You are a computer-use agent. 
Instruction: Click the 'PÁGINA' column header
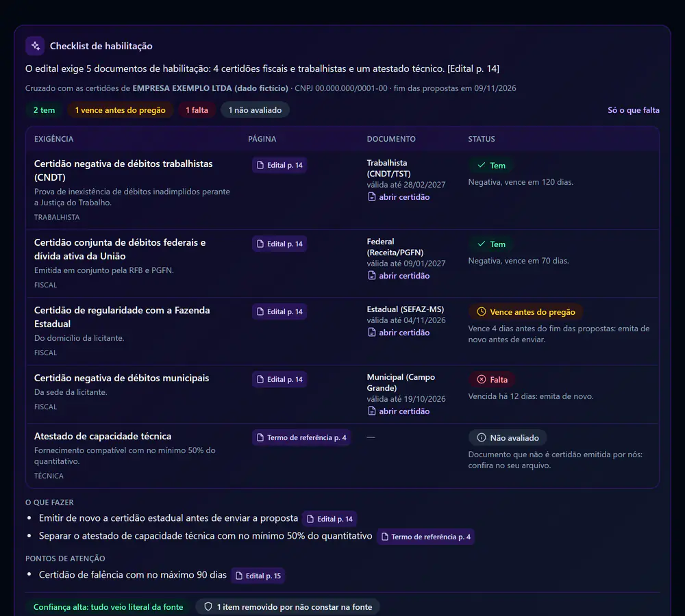click(x=262, y=139)
